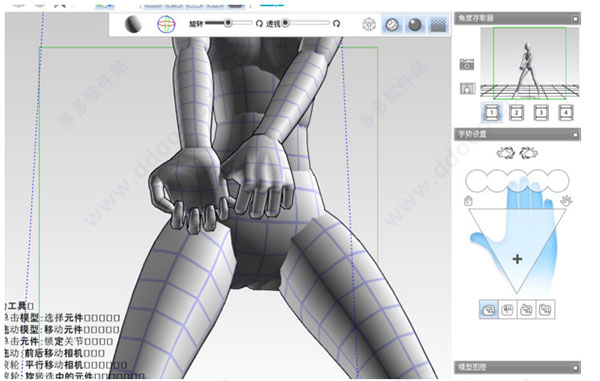
Task: Select camera angle slot 1
Action: (x=492, y=112)
